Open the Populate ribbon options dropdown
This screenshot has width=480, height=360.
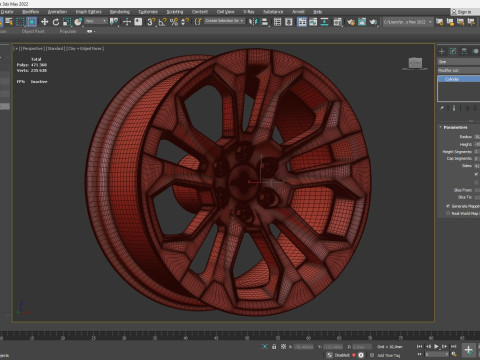pyautogui.click(x=91, y=31)
